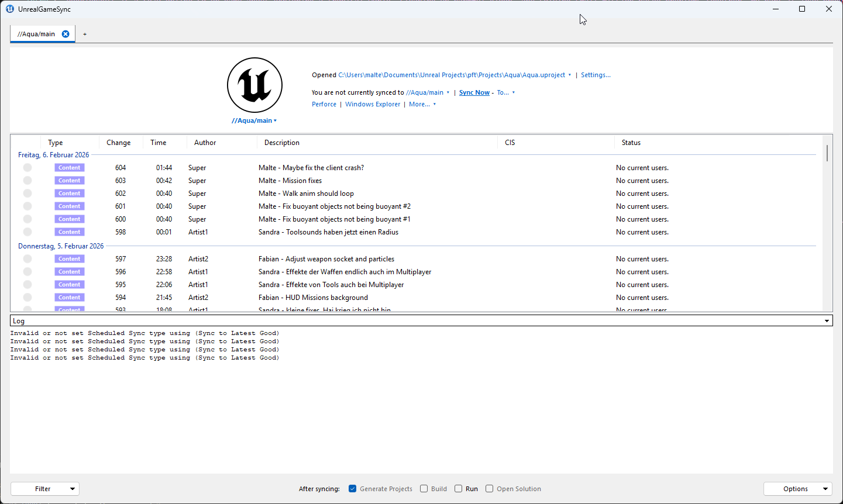This screenshot has width=843, height=504.
Task: Select 'Malte - Walk anim should loop' row
Action: pyautogui.click(x=417, y=194)
